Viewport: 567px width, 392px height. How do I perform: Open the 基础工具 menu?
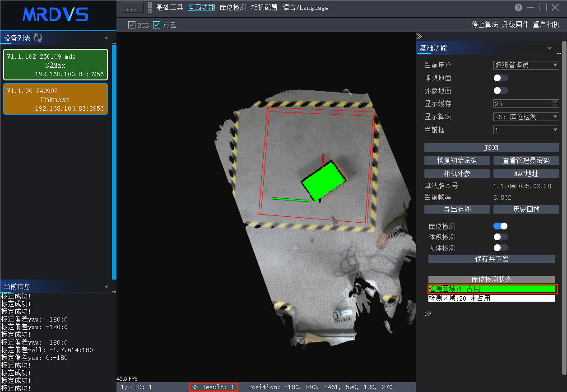pyautogui.click(x=170, y=8)
